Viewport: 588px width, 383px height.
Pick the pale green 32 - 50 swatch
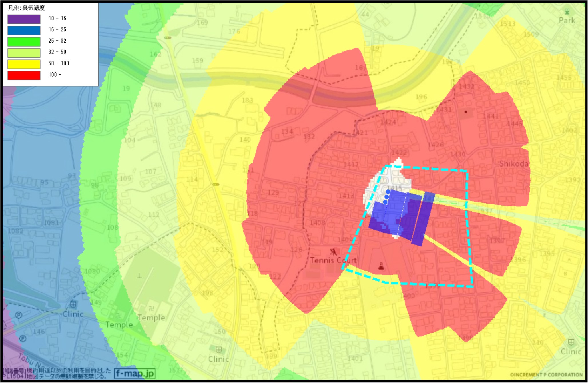24,53
